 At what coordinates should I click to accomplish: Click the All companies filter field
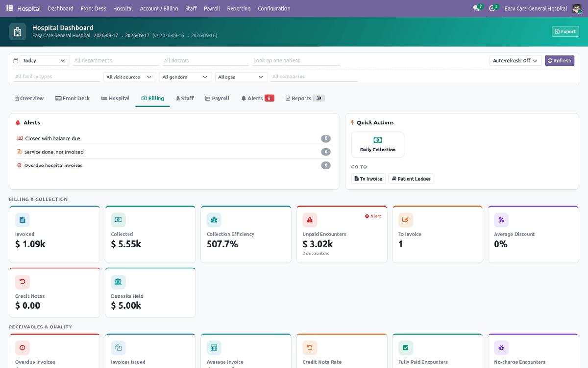pos(314,77)
